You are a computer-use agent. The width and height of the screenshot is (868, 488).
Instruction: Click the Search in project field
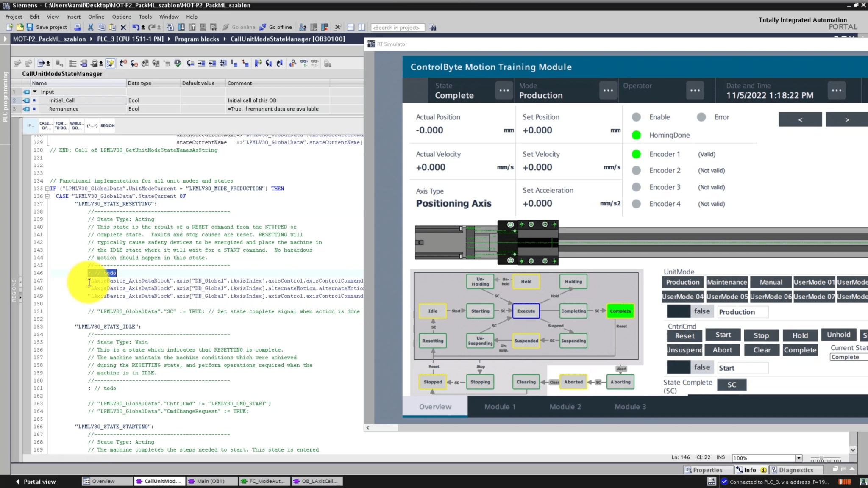[x=398, y=27]
